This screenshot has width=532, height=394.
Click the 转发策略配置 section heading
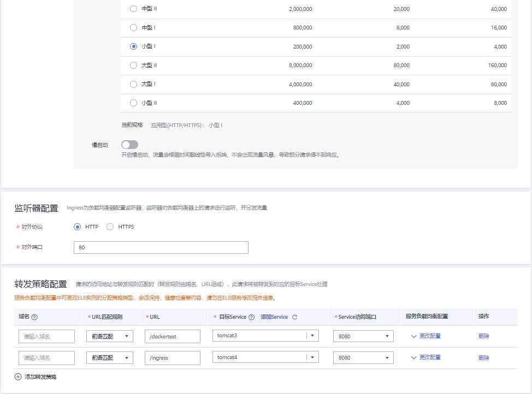(41, 284)
